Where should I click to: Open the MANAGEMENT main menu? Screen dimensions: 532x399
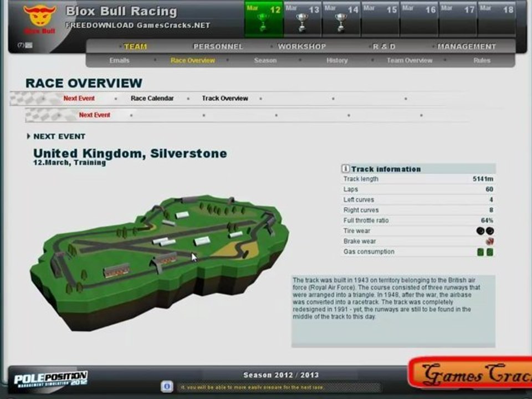467,47
